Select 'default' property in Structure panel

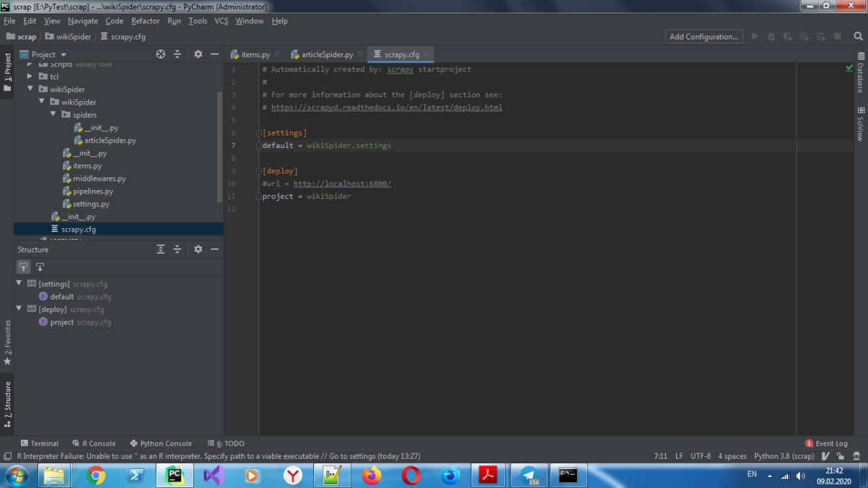[x=62, y=297]
